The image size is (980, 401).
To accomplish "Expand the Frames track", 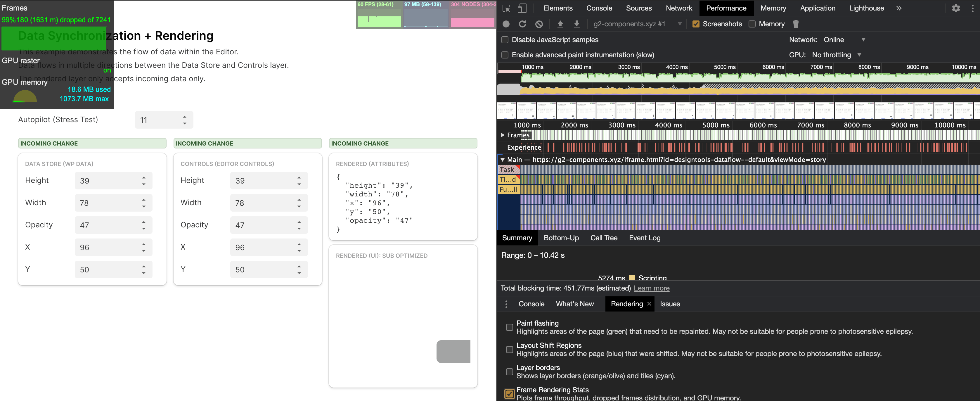I will (503, 135).
